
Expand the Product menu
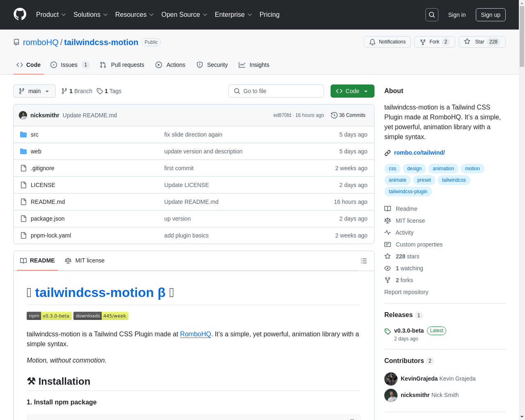pos(51,15)
